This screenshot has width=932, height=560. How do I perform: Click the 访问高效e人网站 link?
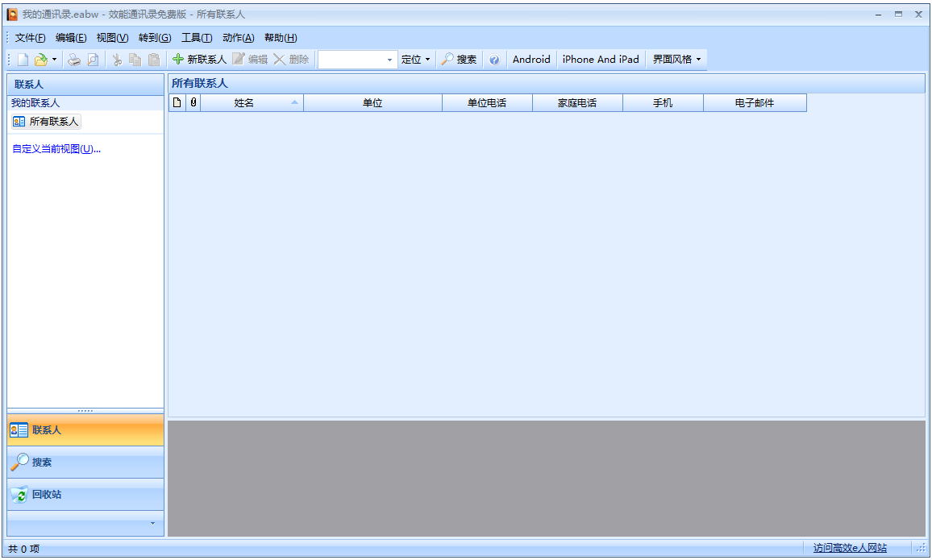pyautogui.click(x=850, y=548)
